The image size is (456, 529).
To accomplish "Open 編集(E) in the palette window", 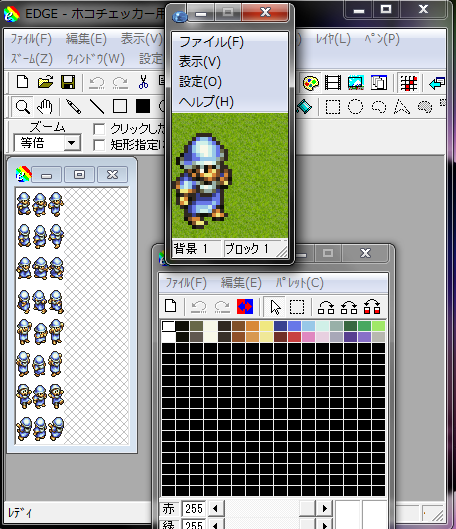I will (x=241, y=283).
